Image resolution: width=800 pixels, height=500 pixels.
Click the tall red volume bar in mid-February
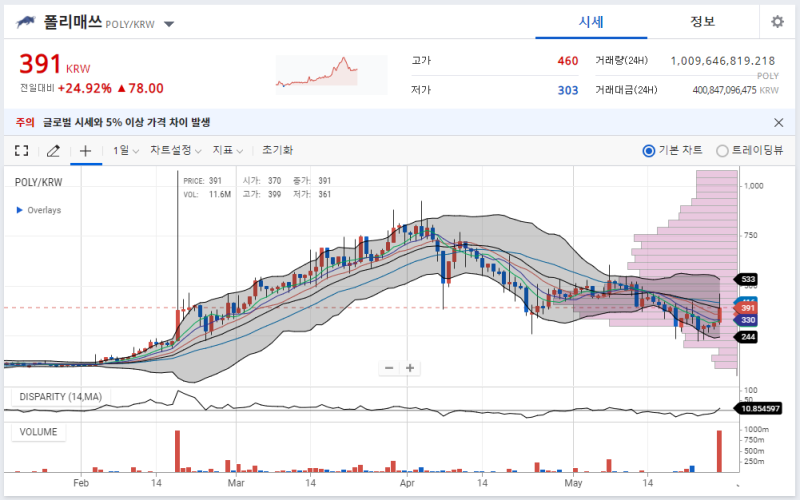pyautogui.click(x=177, y=451)
